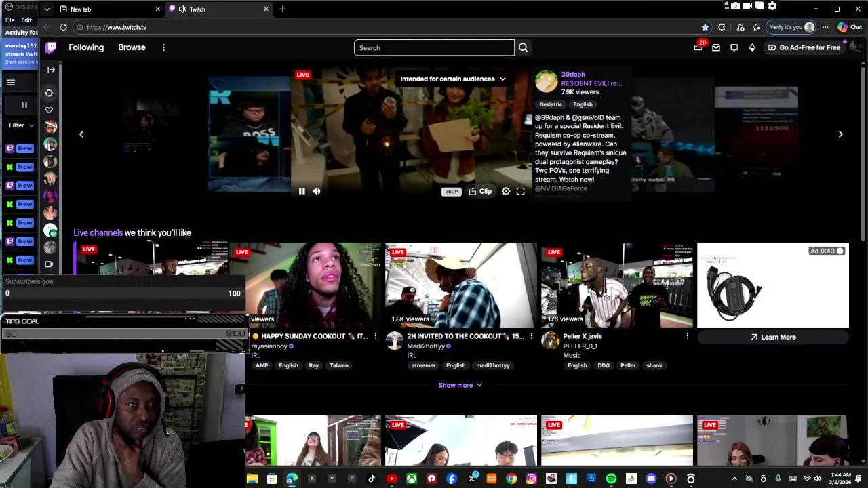Screen dimensions: 868x488
Task: Open the OBS File menu
Action: (10, 20)
